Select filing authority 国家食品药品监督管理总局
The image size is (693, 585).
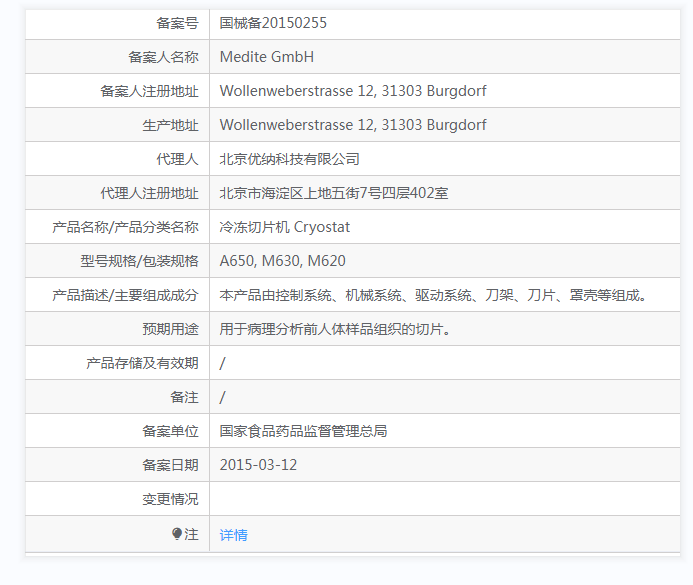coord(303,431)
